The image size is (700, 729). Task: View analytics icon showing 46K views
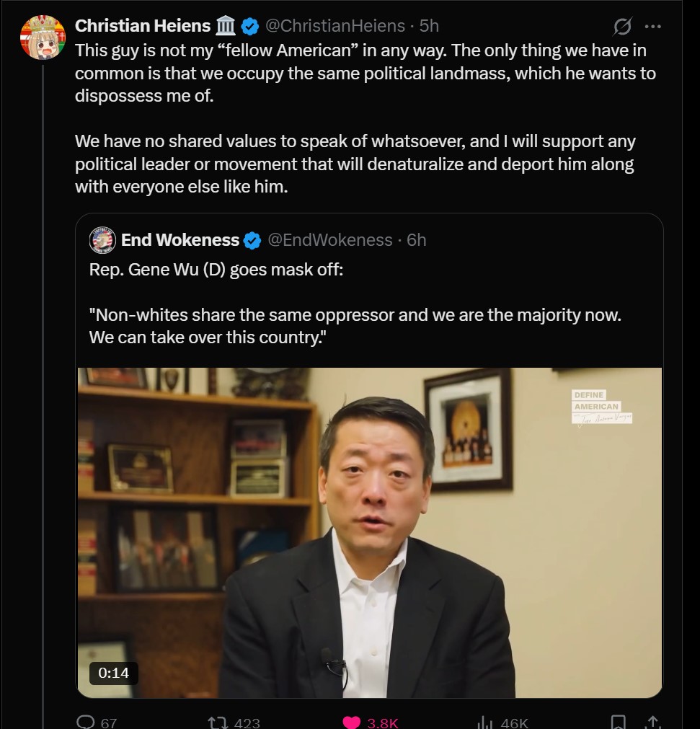[484, 722]
